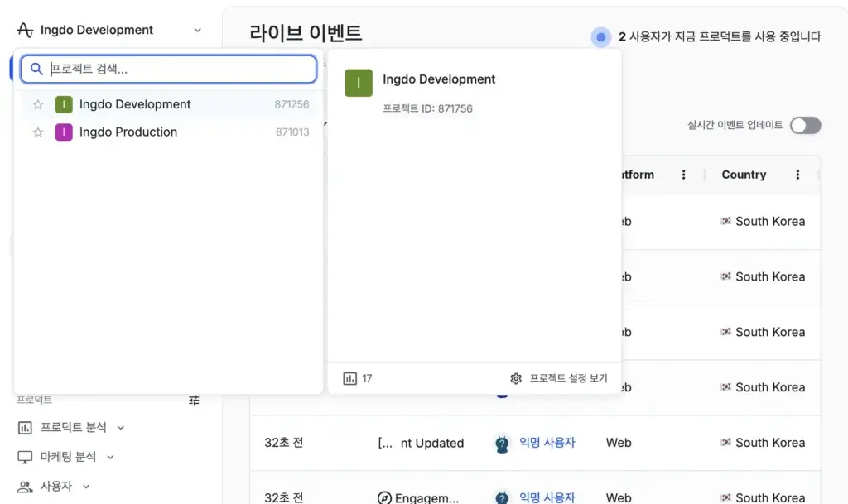Click Web platform cell in Updated row
This screenshot has width=848, height=504.
[619, 443]
